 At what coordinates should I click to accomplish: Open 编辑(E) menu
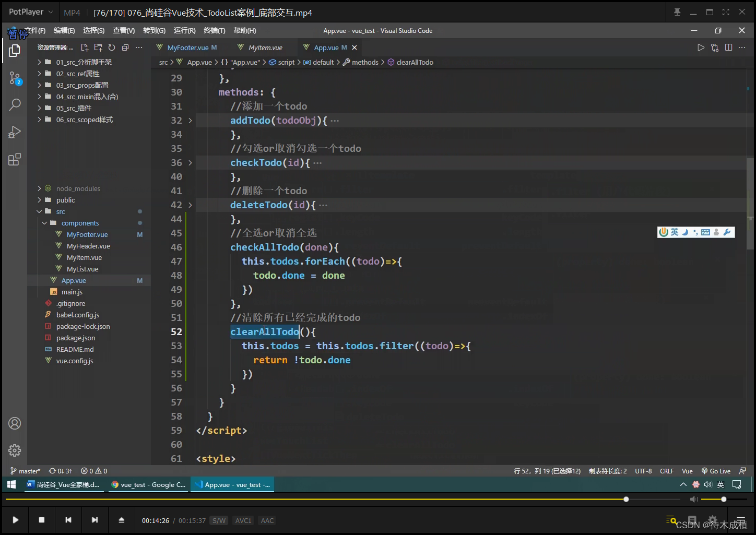64,31
